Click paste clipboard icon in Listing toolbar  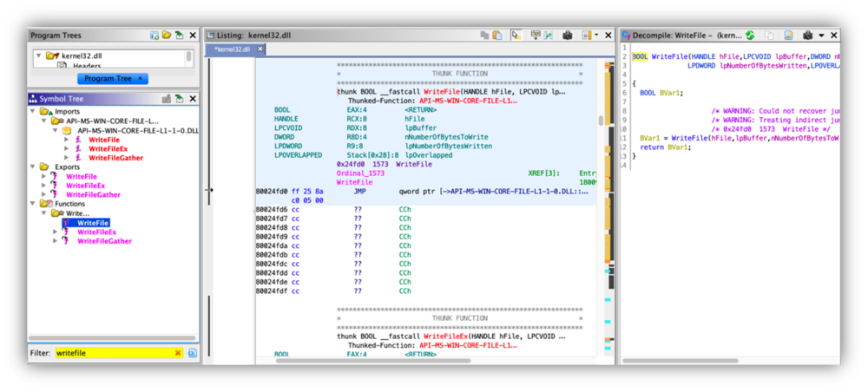pos(497,36)
